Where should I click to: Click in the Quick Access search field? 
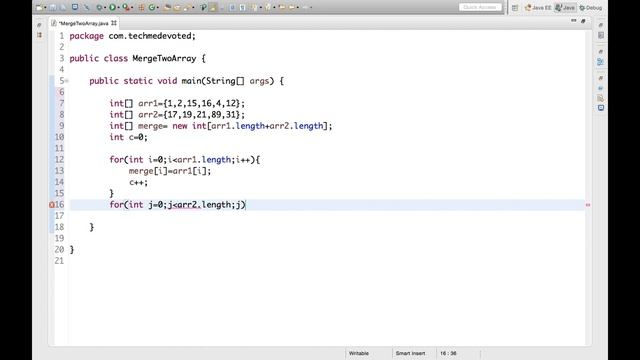click(480, 7)
